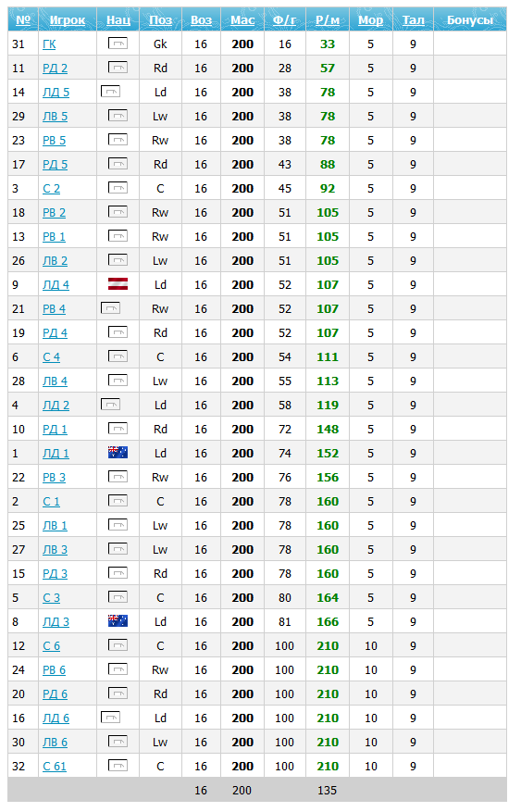This screenshot has width=521, height=812.
Task: Click the Australia flag next to ЛД 3
Action: tap(118, 621)
